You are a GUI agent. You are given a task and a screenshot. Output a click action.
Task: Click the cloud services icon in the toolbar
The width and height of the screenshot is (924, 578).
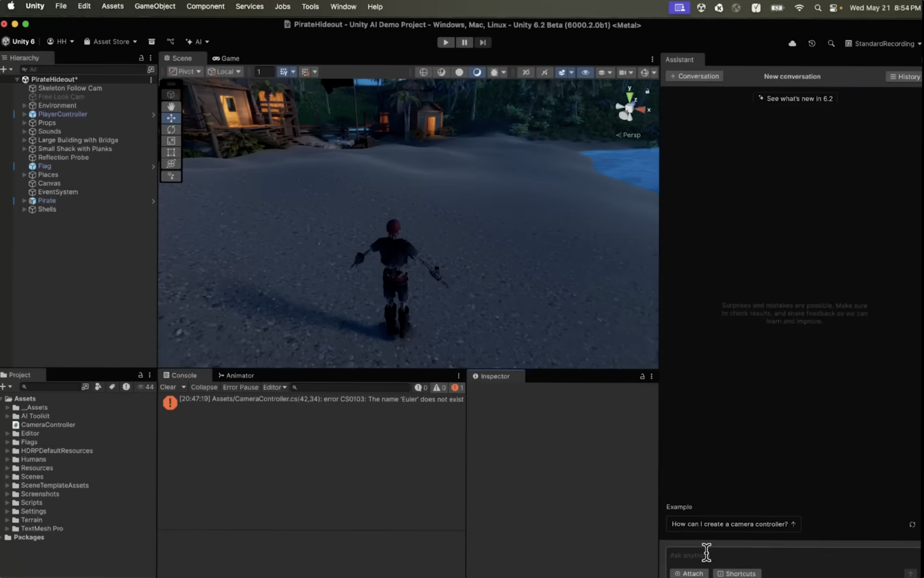792,43
